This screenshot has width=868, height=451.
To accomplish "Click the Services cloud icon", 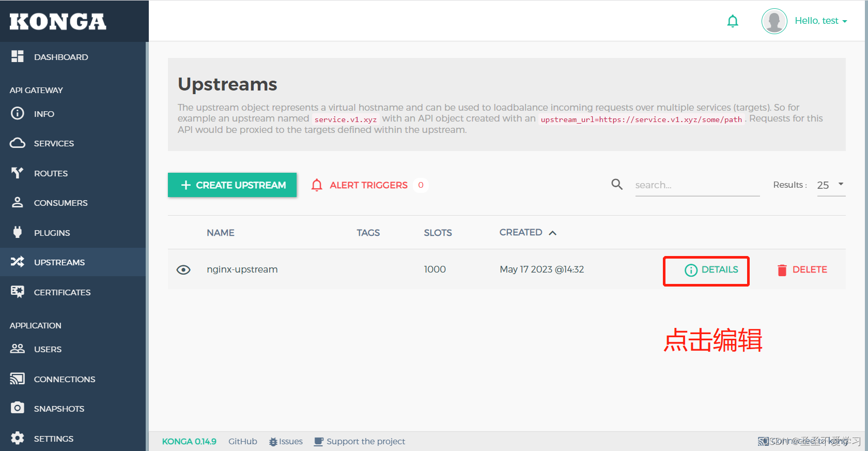I will coord(18,143).
